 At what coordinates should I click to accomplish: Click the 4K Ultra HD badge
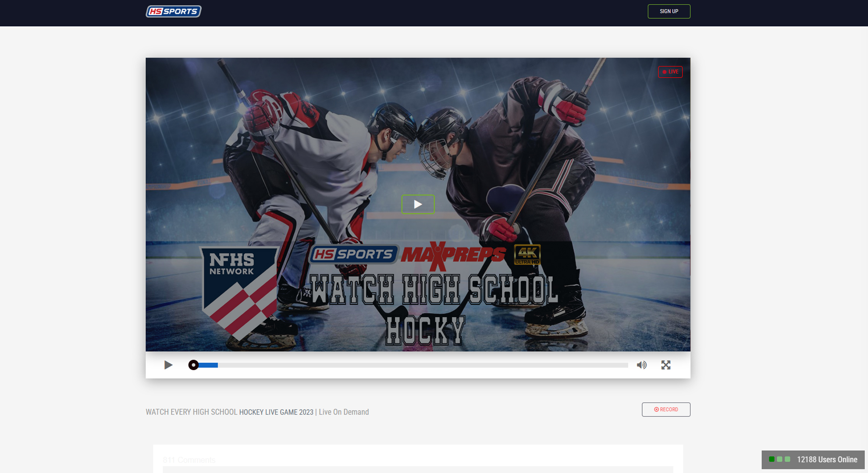coord(527,255)
